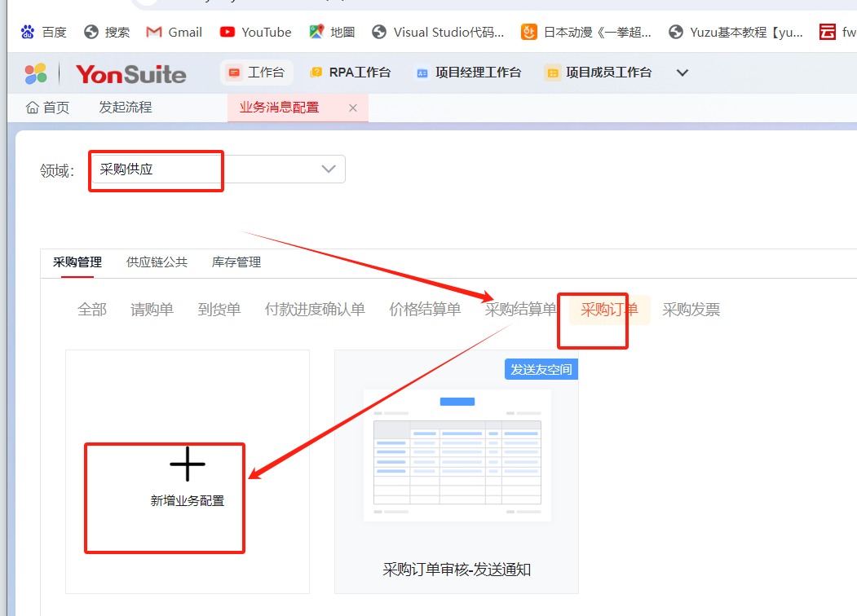Click the 发送友空间 badge

[541, 369]
